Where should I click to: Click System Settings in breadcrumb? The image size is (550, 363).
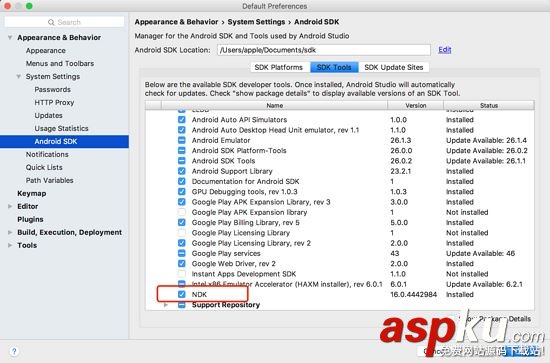[256, 22]
